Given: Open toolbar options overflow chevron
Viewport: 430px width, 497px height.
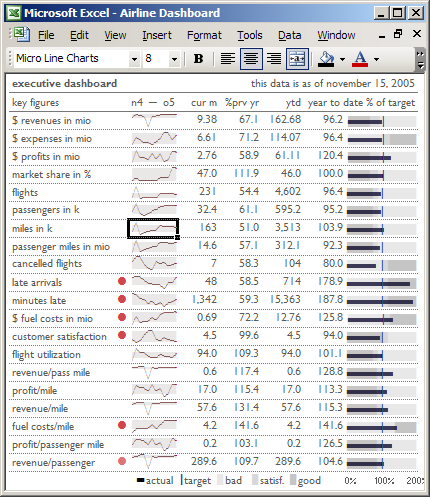Looking at the screenshot, I should point(420,59).
